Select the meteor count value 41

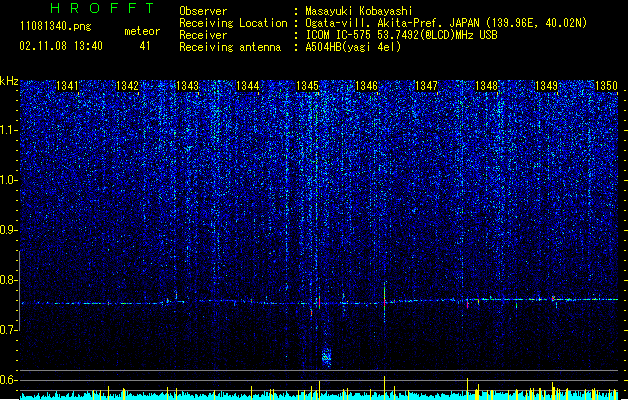pyautogui.click(x=145, y=46)
